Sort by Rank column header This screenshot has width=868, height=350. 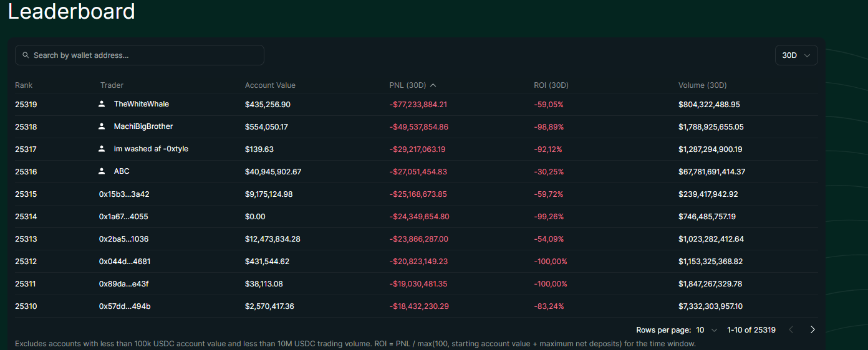(24, 85)
